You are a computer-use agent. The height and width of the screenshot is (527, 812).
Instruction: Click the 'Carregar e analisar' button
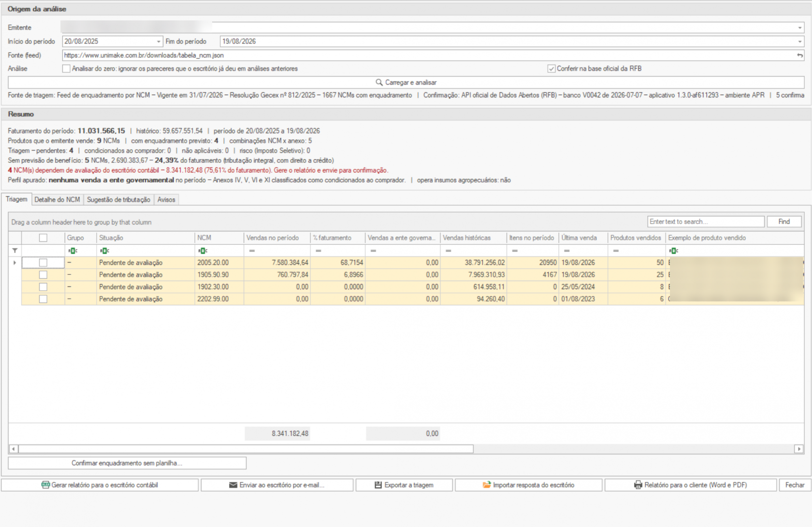click(x=406, y=83)
